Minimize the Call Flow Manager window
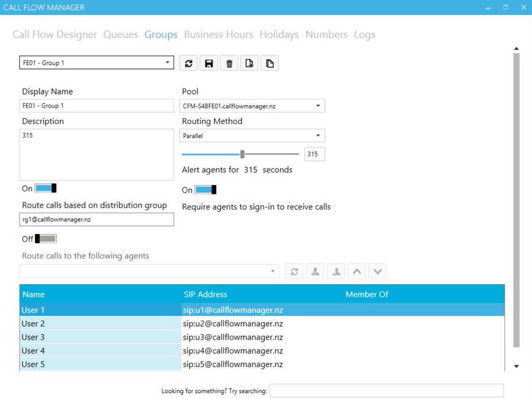532x399 pixels. coord(488,8)
